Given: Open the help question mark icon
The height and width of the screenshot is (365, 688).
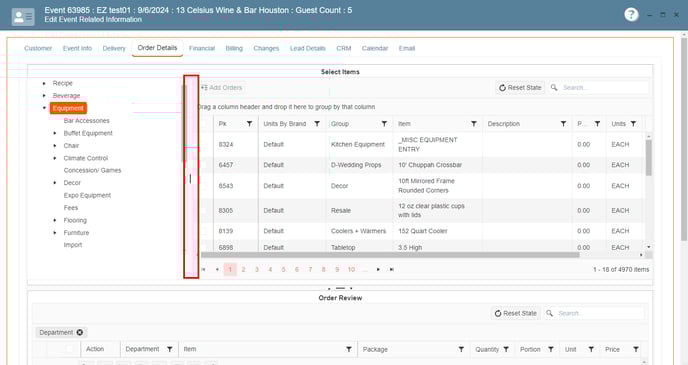Looking at the screenshot, I should (x=631, y=15).
